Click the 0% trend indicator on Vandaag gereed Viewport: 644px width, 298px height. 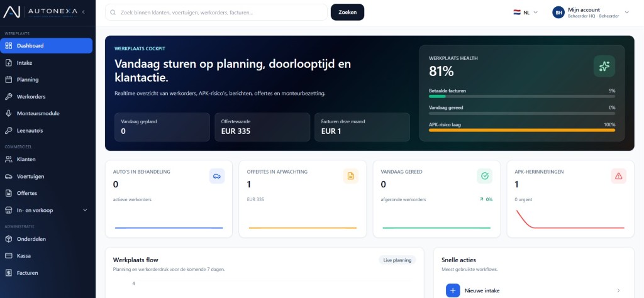coord(486,199)
